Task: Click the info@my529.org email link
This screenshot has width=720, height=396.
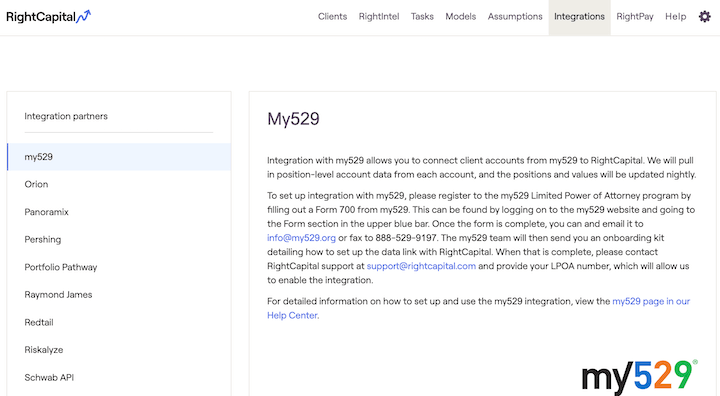Action: (x=301, y=238)
